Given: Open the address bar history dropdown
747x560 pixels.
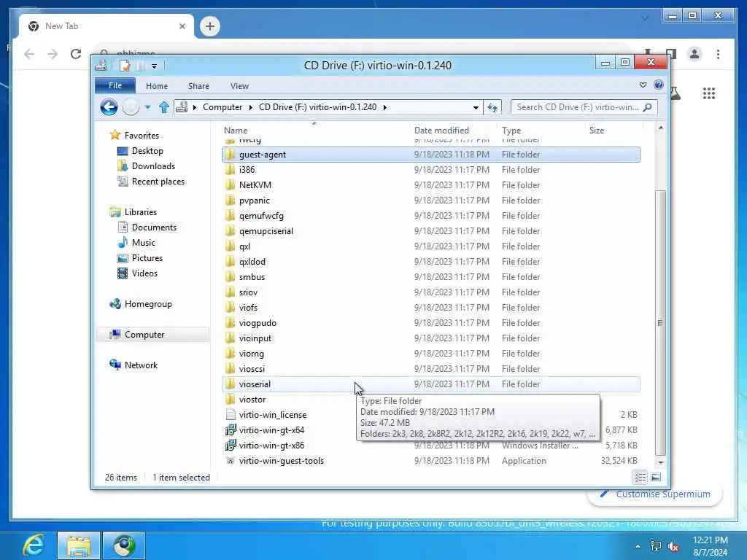Looking at the screenshot, I should point(476,108).
